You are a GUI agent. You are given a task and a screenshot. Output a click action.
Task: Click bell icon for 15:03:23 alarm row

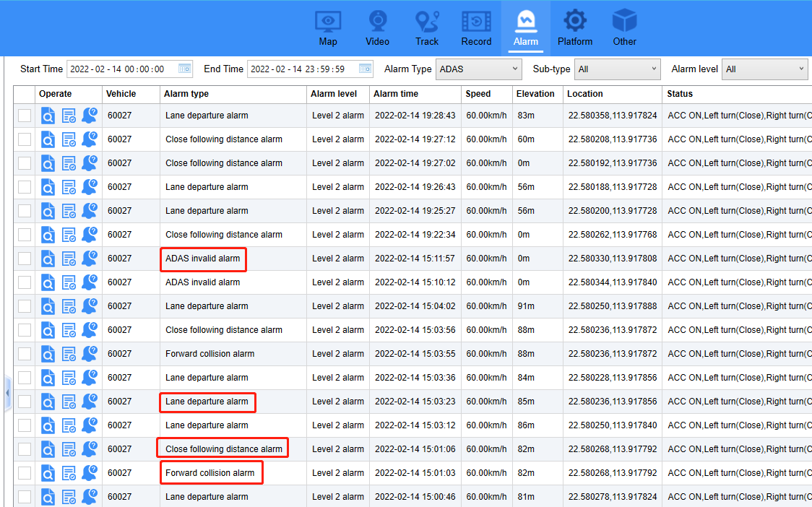coord(90,401)
